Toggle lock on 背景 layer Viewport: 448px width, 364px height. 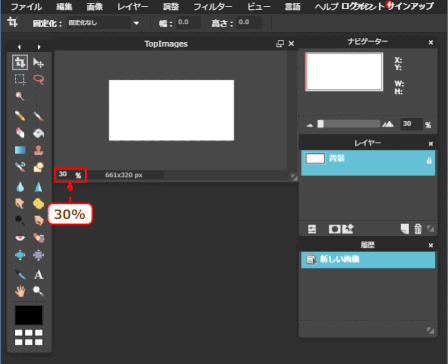point(429,161)
